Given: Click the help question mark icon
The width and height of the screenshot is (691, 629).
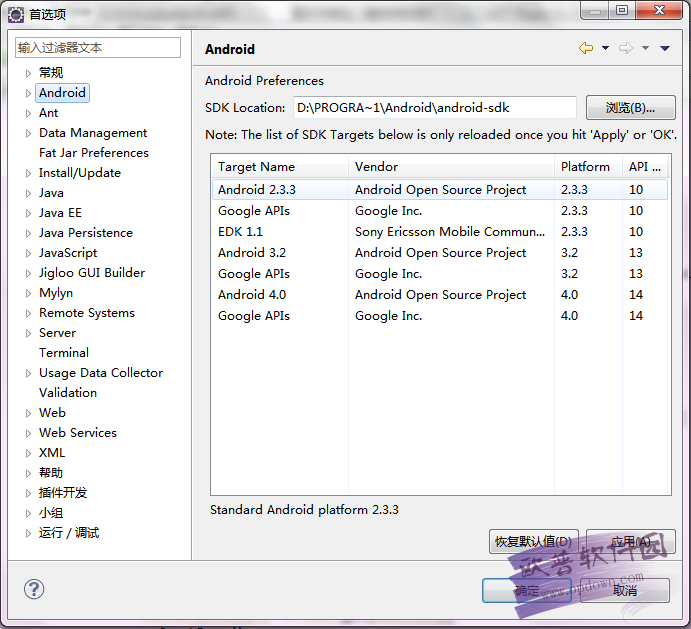Looking at the screenshot, I should click(x=34, y=589).
